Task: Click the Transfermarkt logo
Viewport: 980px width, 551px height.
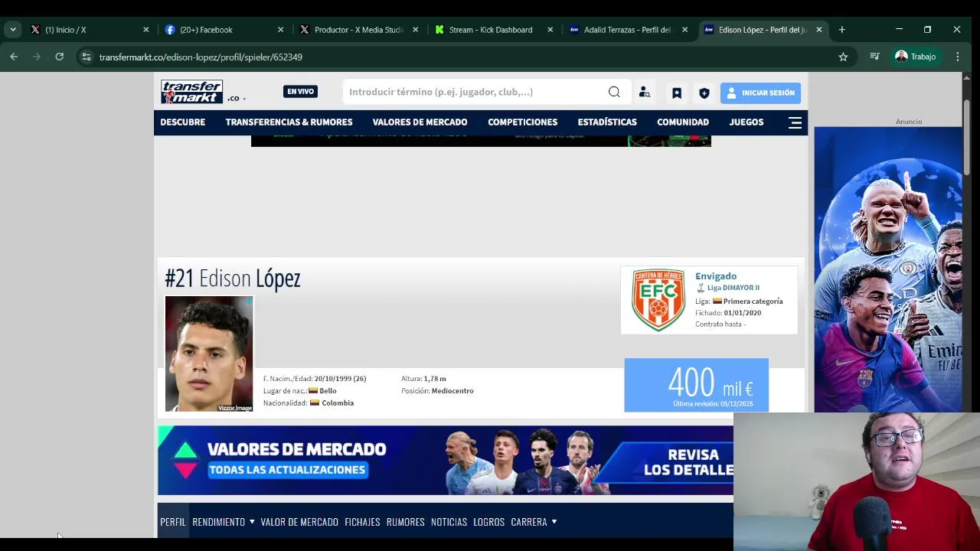Action: coord(191,92)
